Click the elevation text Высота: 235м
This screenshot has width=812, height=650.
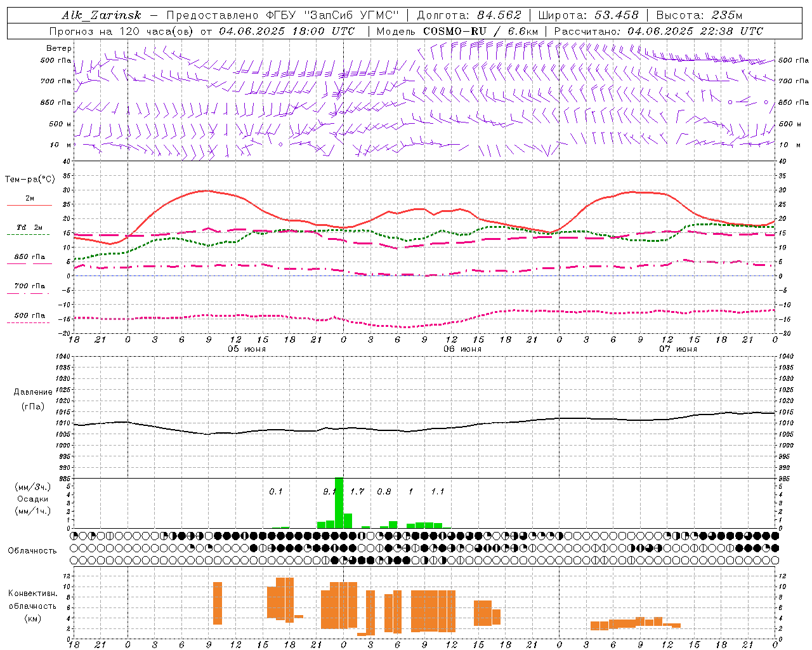pos(699,15)
